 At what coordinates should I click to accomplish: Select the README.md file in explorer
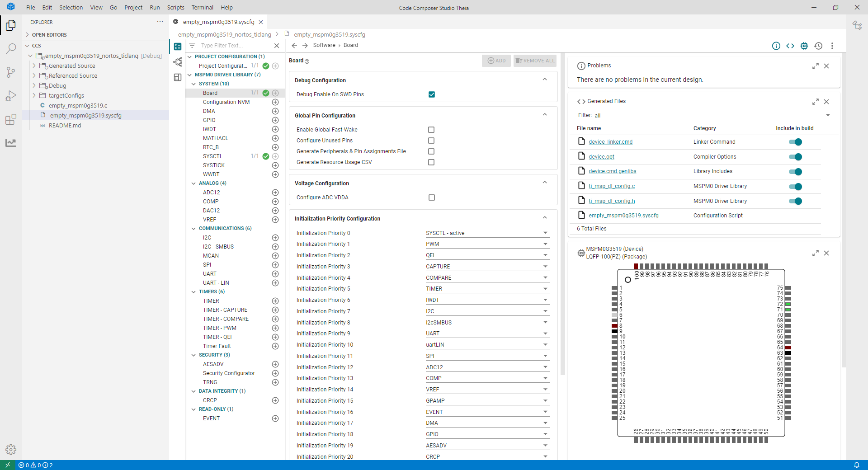pos(65,126)
